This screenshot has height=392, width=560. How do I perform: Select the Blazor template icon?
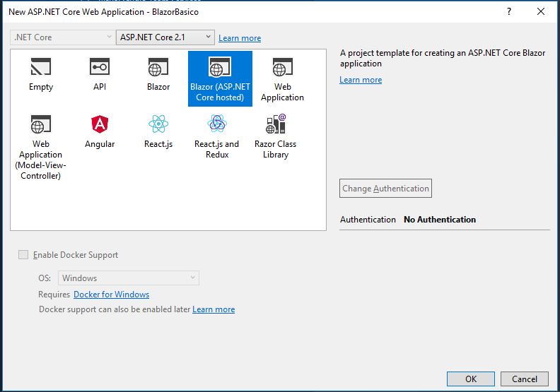[x=158, y=68]
